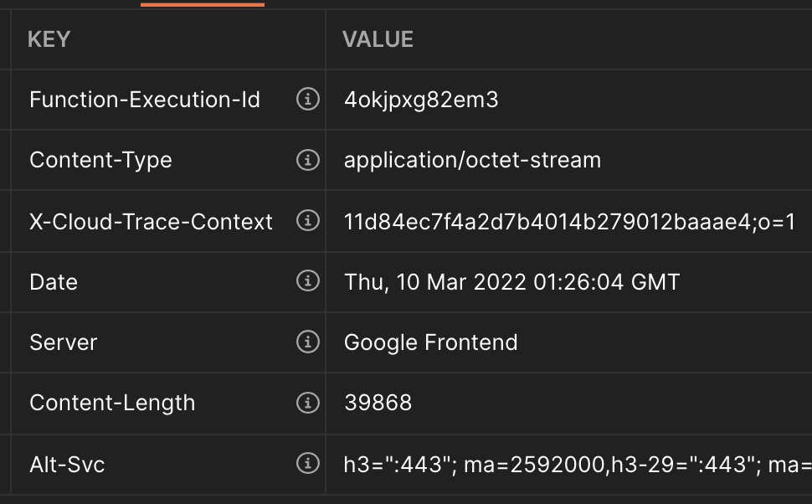Select the trace context value ending o=1
This screenshot has width=812, height=504.
pyautogui.click(x=569, y=222)
